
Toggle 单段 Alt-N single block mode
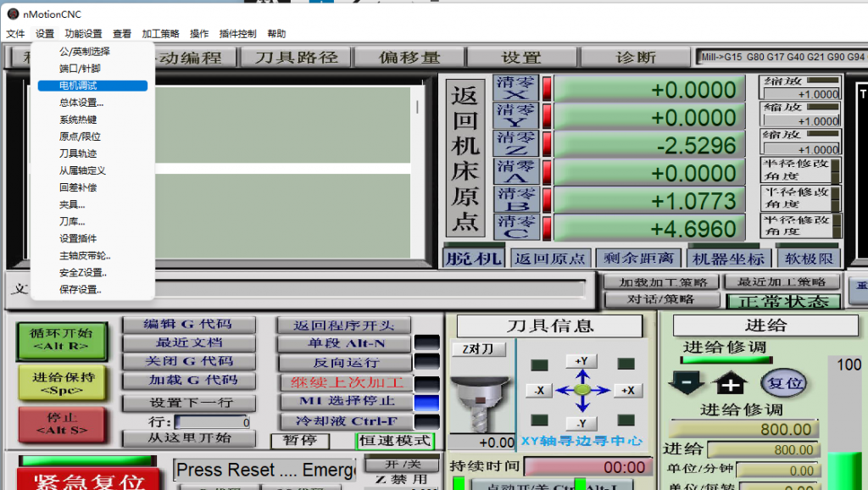tap(345, 343)
